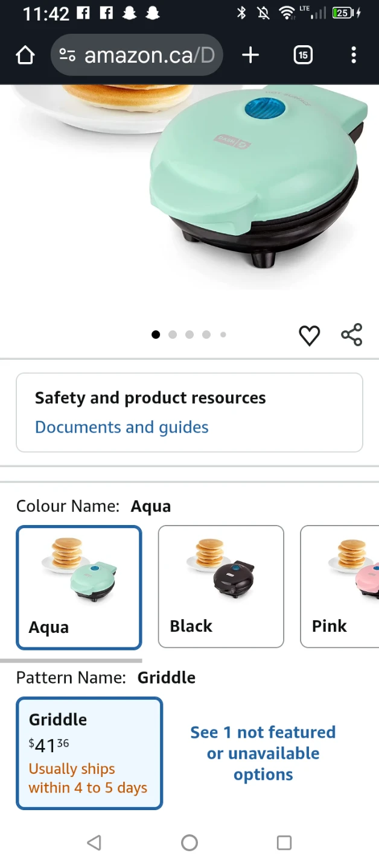
Task: Tap Android home circle button
Action: pos(189,843)
